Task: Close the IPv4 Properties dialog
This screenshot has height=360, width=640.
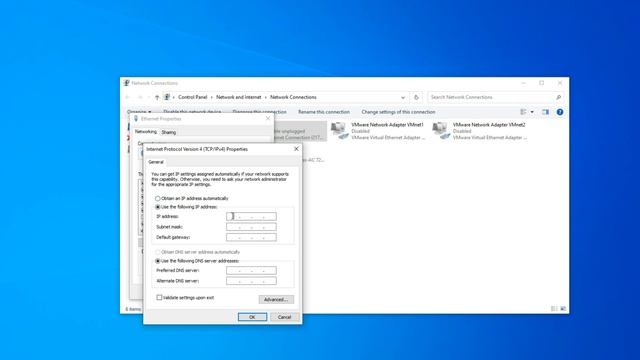Action: point(296,149)
